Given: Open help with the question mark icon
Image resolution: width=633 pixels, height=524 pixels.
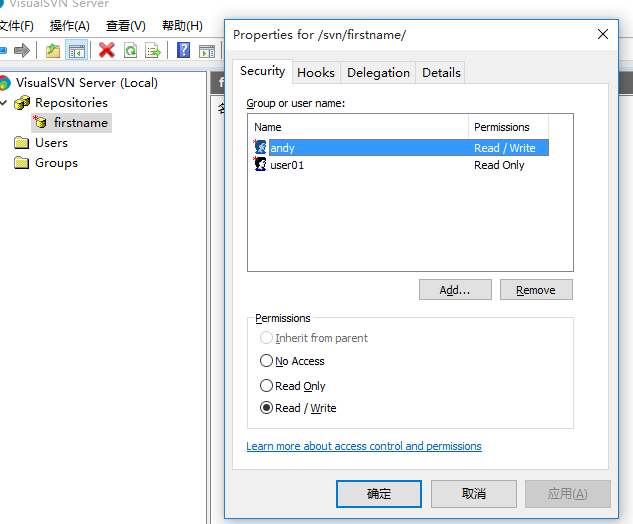Looking at the screenshot, I should (183, 50).
